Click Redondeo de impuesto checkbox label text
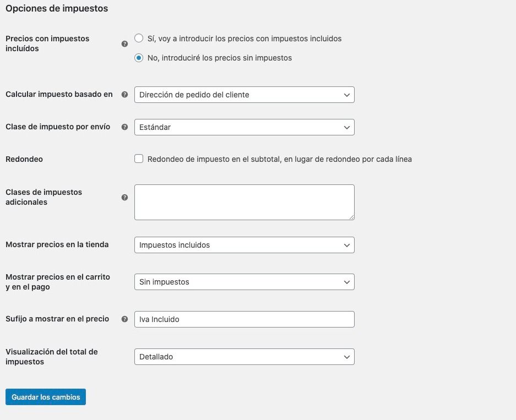The width and height of the screenshot is (516, 420). (x=280, y=159)
